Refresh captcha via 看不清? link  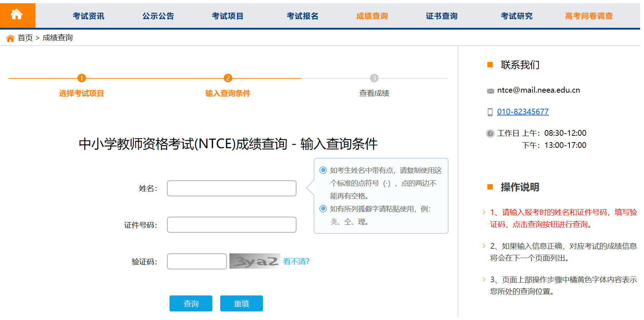[x=296, y=262]
